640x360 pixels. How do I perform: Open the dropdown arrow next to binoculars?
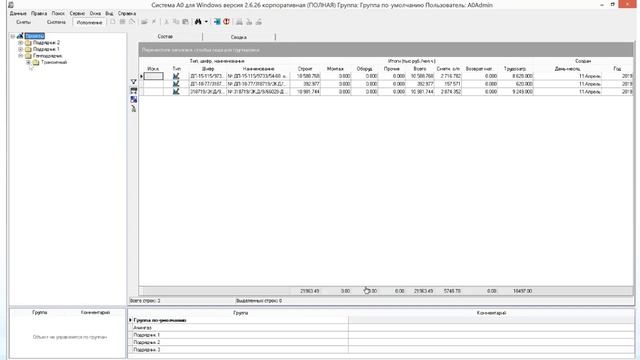tap(206, 22)
